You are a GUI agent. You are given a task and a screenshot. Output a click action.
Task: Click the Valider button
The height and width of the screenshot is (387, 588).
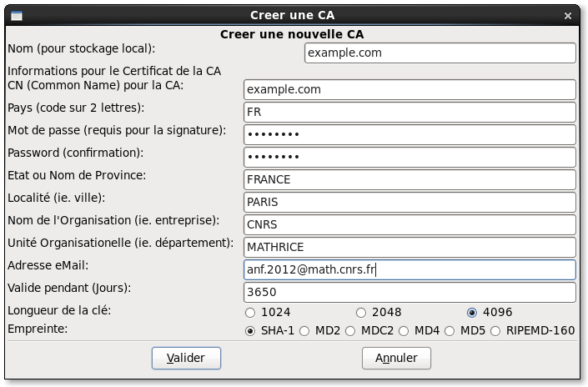point(186,358)
